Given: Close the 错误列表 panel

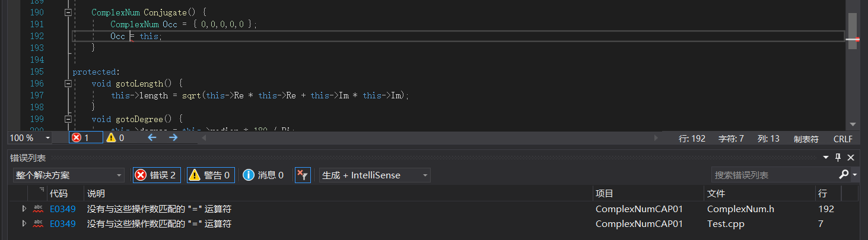Looking at the screenshot, I should coord(850,158).
